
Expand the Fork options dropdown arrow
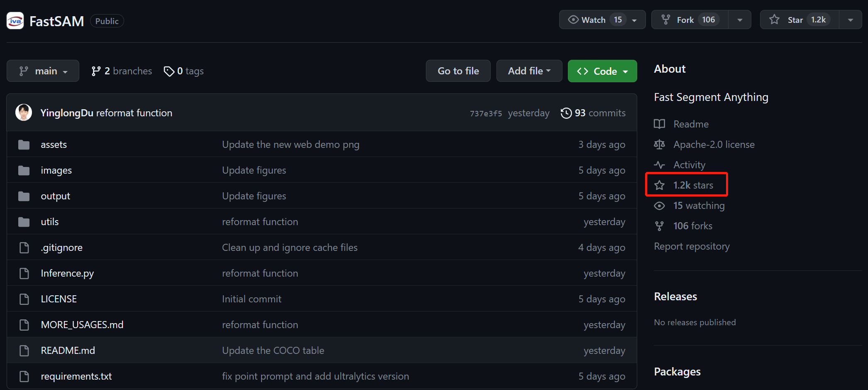[740, 20]
